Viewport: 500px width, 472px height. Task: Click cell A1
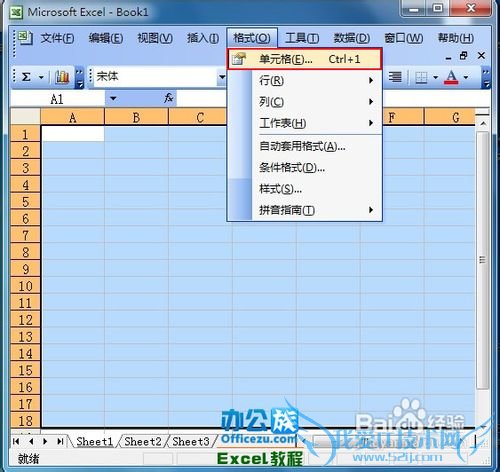point(73,134)
